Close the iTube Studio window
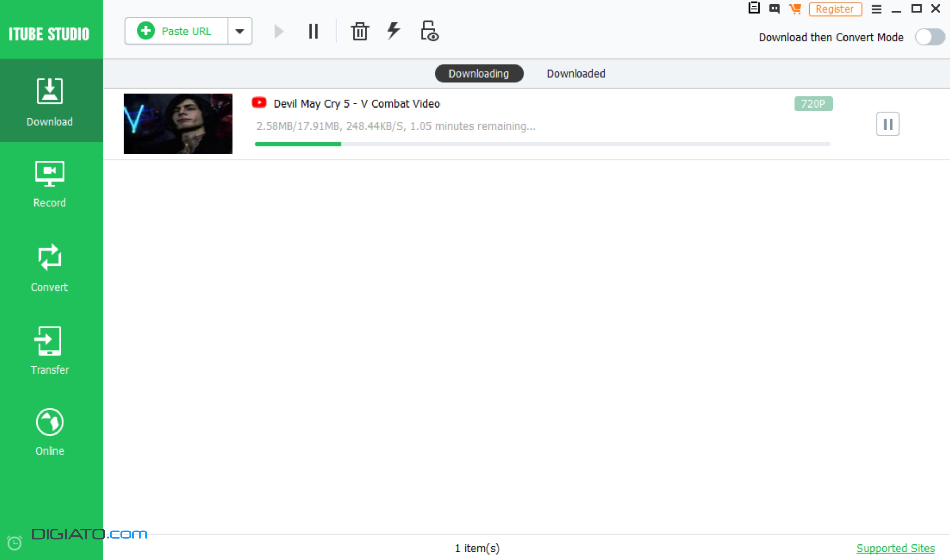Viewport: 950px width, 560px height. click(x=936, y=9)
